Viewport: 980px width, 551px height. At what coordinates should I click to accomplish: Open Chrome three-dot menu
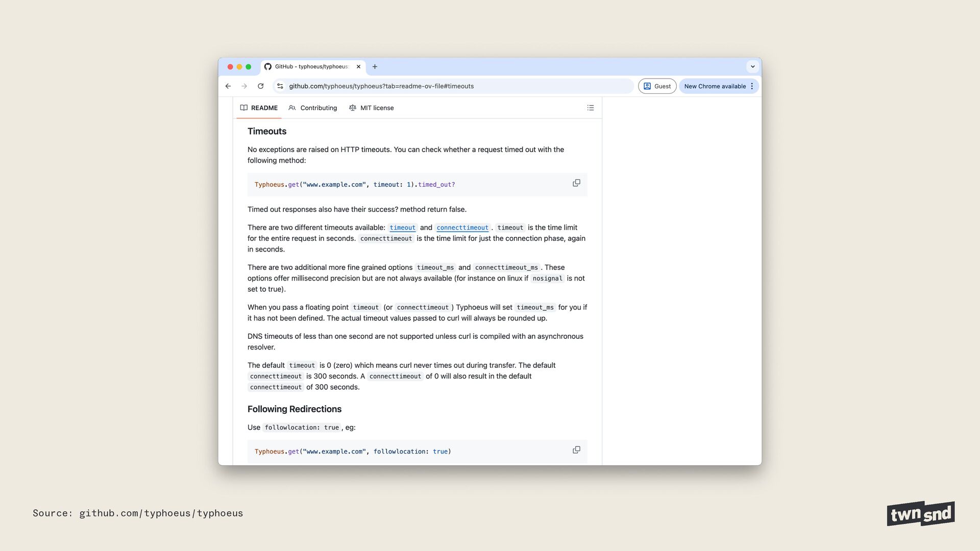(752, 86)
